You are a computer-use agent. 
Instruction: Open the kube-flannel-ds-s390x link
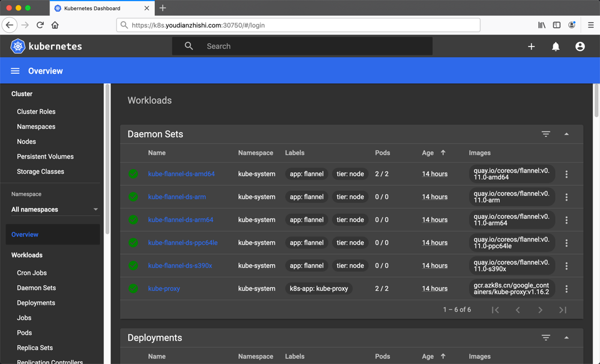tap(180, 265)
